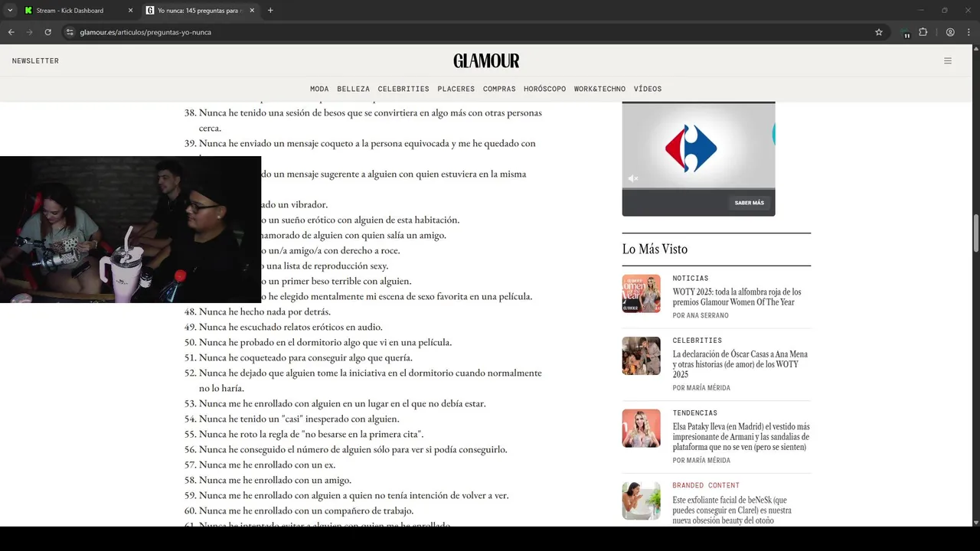The height and width of the screenshot is (551, 980).
Task: Close the Yo nunca tab
Action: [x=252, y=11]
